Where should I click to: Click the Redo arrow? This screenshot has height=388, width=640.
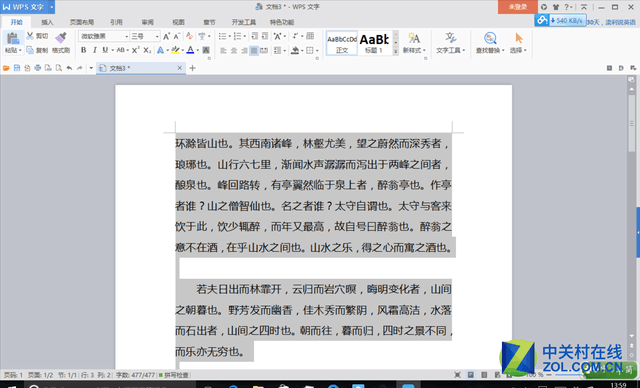[x=80, y=68]
